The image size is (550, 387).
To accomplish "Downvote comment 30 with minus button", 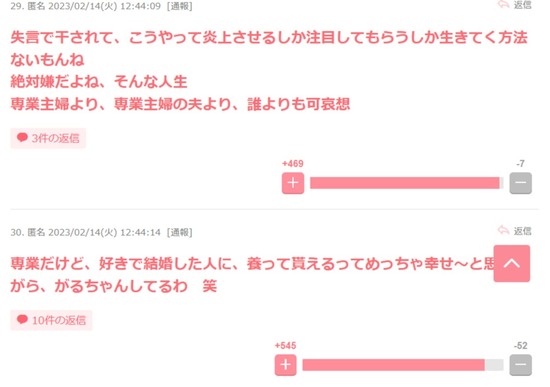I will [521, 365].
